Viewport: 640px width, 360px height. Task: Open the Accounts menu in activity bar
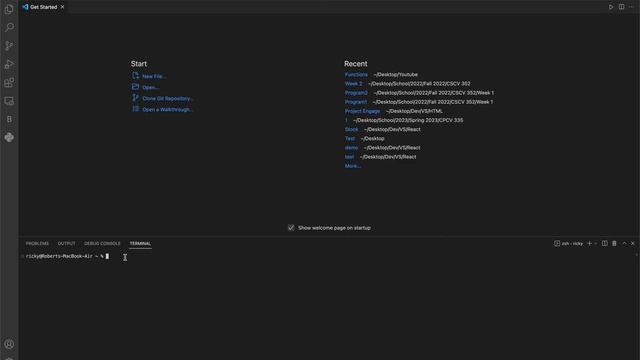[x=9, y=344]
